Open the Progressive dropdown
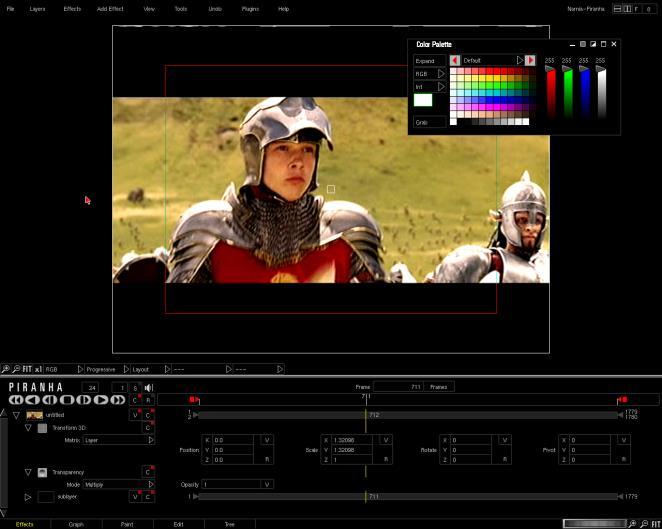662x529 pixels. [107, 369]
